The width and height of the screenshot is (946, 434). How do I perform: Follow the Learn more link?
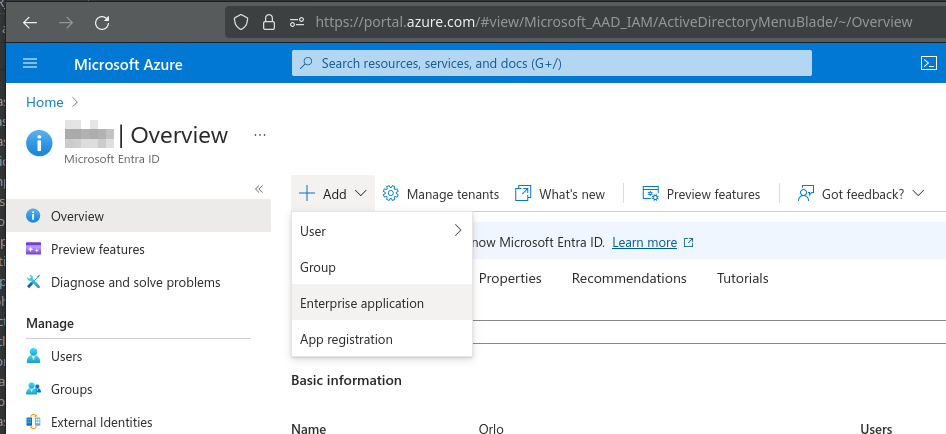644,242
